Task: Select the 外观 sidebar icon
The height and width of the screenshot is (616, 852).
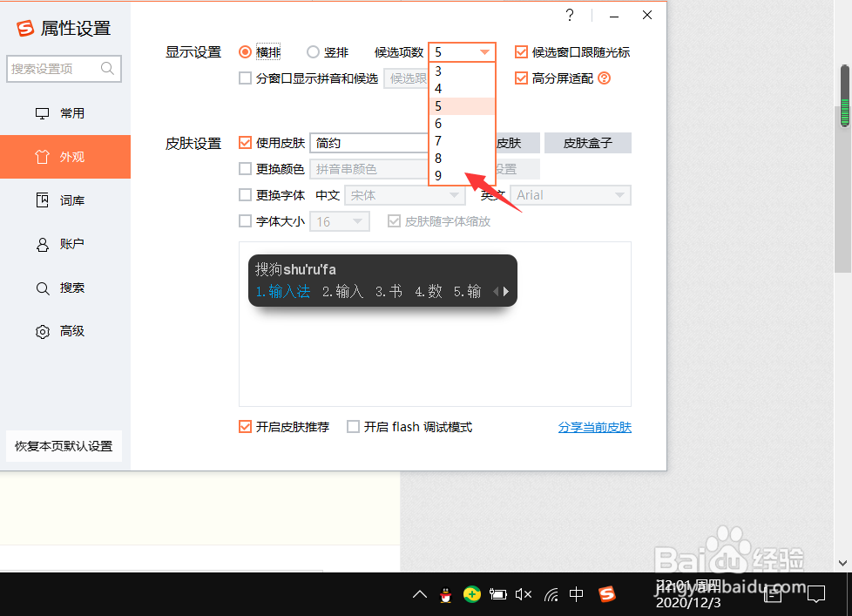Action: [64, 157]
